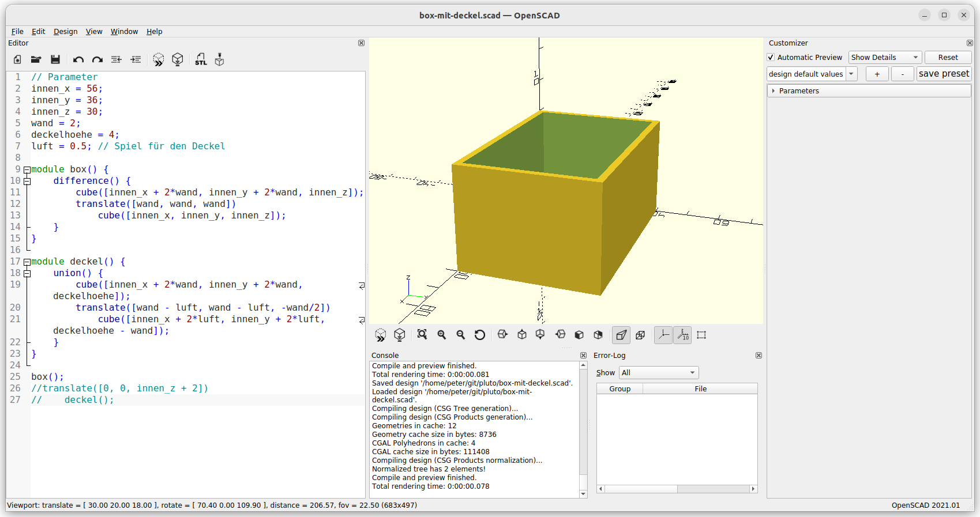Click the Open file icon in editor toolbar
This screenshot has height=517, width=980.
click(36, 59)
